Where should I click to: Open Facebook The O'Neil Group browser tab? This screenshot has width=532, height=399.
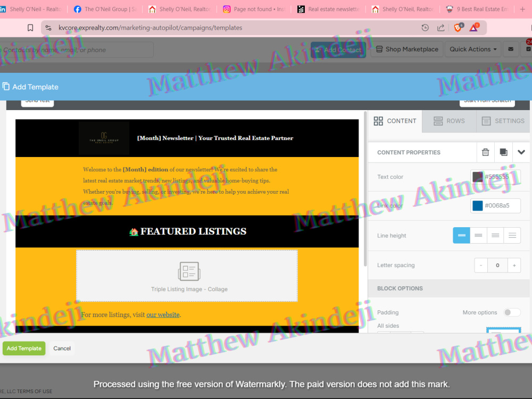105,9
